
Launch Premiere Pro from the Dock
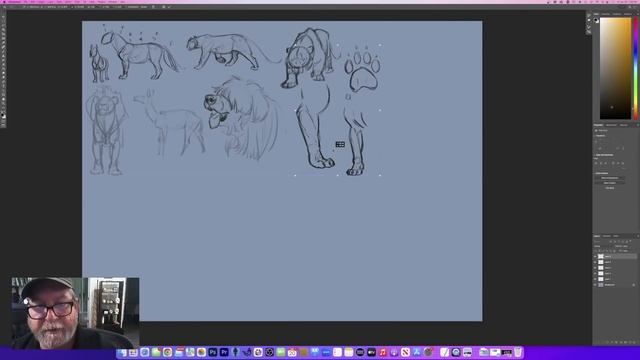click(224, 352)
